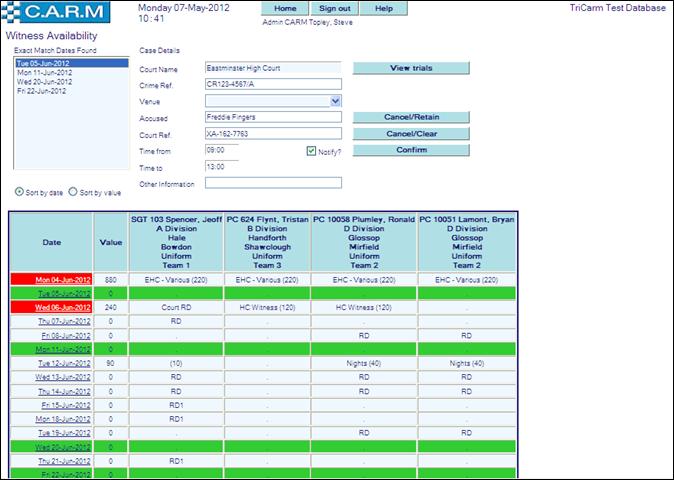Select Sort by date radio button

click(x=20, y=190)
